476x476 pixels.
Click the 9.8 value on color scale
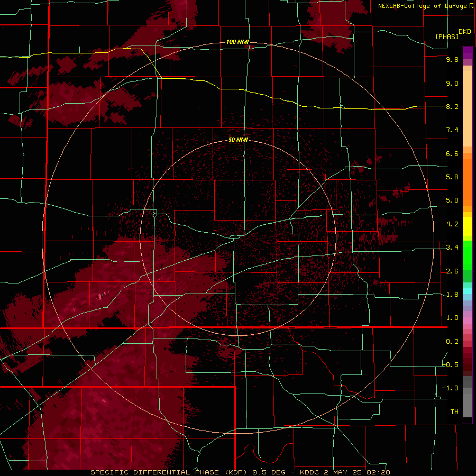tap(452, 60)
